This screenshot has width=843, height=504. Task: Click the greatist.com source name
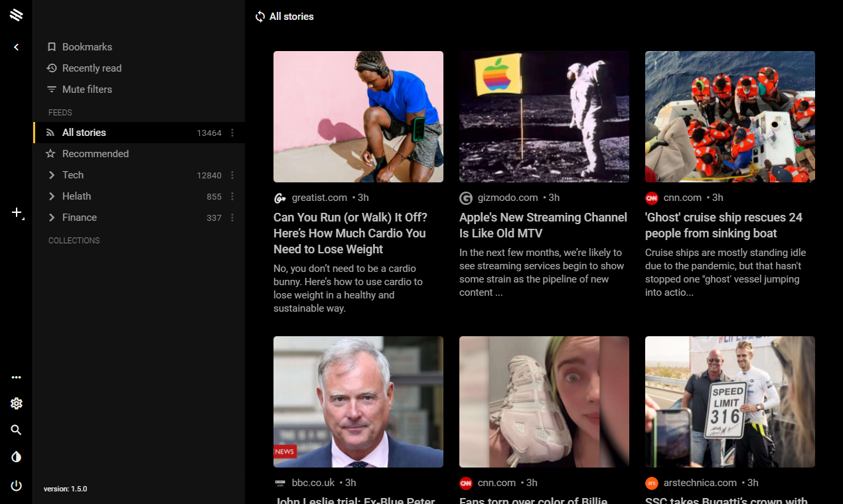[319, 198]
